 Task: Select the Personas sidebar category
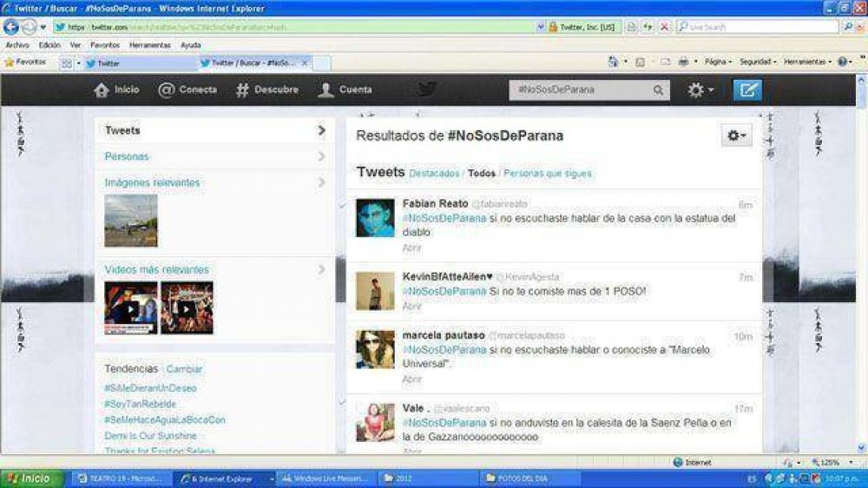tap(214, 157)
